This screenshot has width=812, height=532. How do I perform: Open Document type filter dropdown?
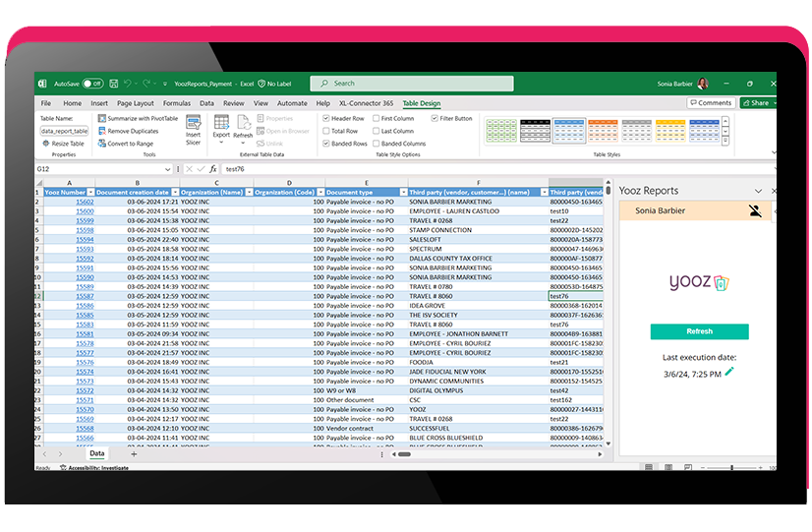pyautogui.click(x=403, y=192)
